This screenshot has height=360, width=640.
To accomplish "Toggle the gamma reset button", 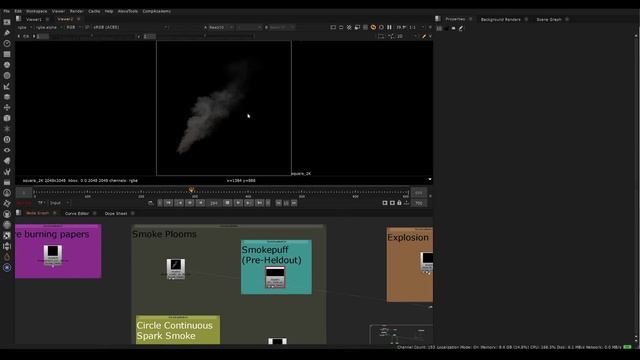I will click(x=139, y=36).
